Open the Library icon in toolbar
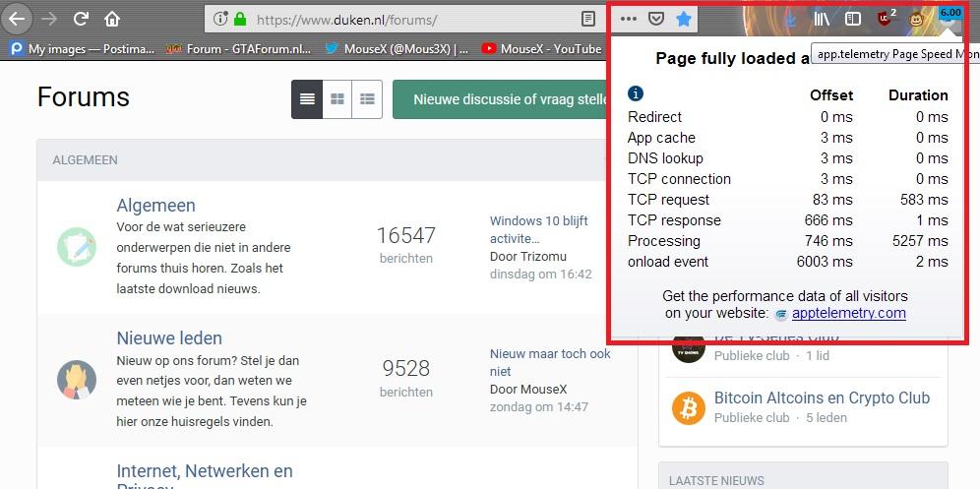The width and height of the screenshot is (980, 489). (823, 19)
